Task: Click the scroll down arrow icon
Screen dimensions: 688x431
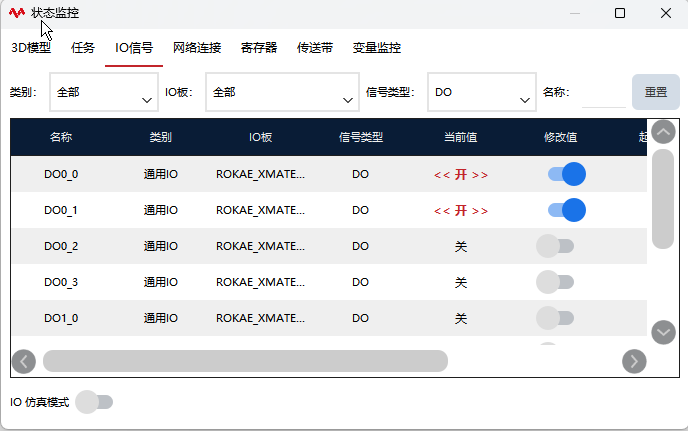Action: pos(663,332)
